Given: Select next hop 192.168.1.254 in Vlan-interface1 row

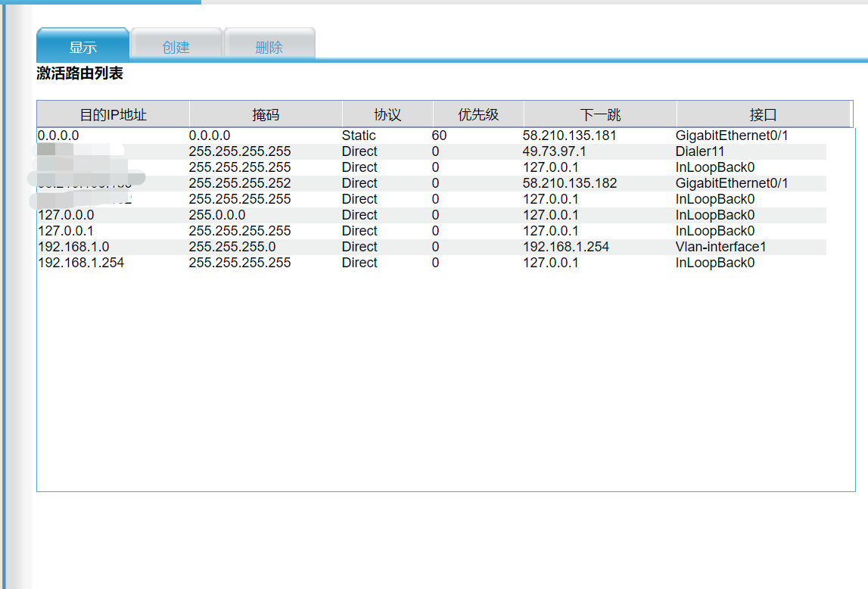Looking at the screenshot, I should [566, 247].
